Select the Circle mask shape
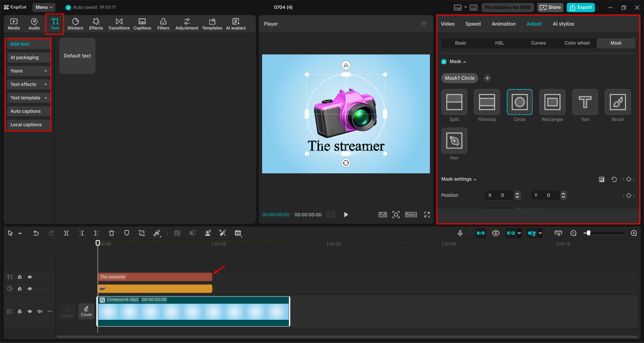This screenshot has width=644, height=343. [x=519, y=102]
